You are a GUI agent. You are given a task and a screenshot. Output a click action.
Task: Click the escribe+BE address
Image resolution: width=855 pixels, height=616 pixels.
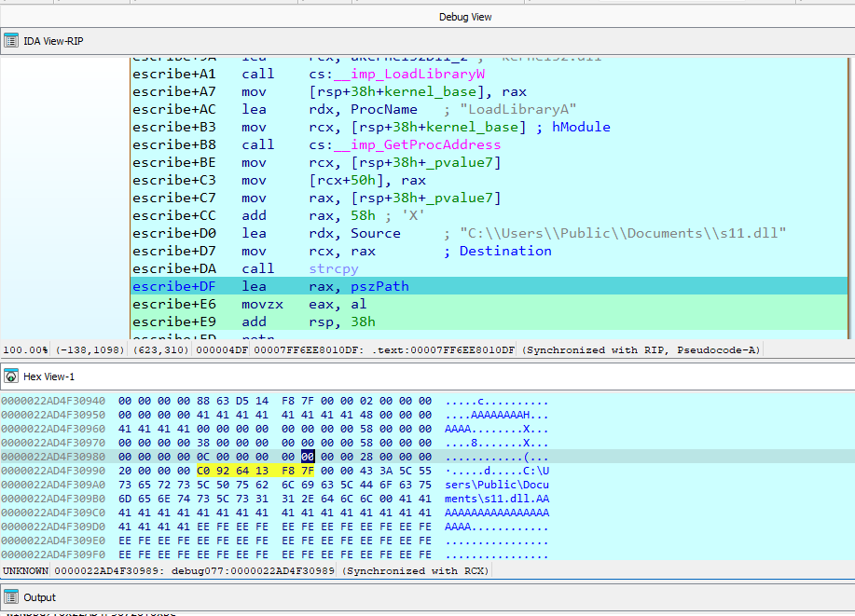coord(174,162)
